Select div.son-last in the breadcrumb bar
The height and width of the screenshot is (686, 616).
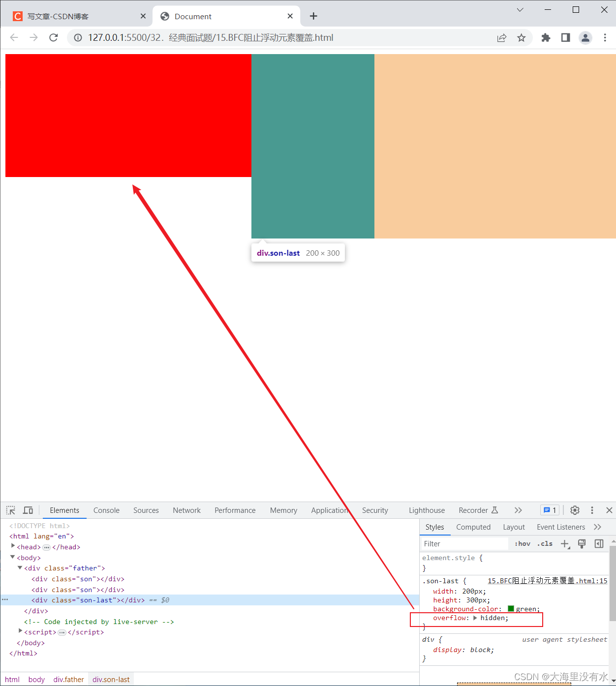(111, 680)
